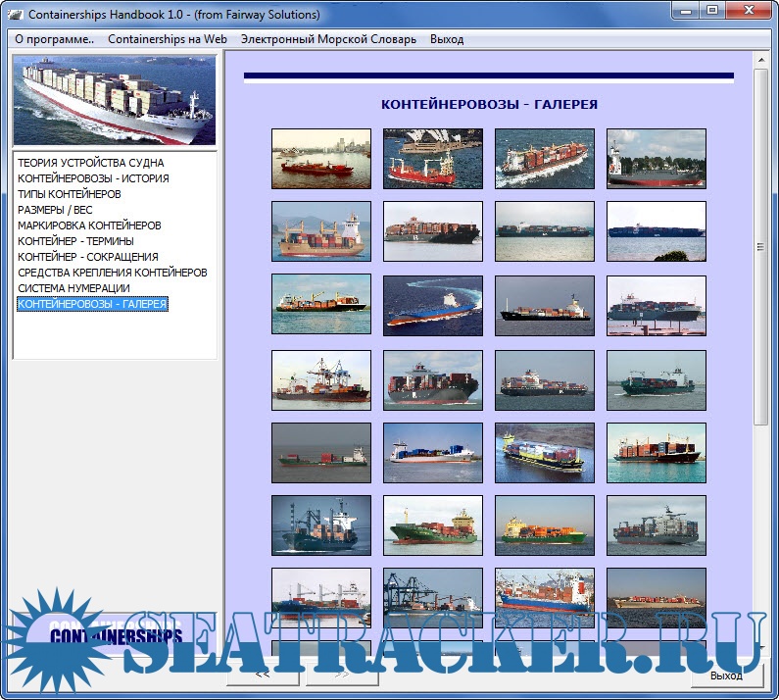Image resolution: width=779 pixels, height=700 pixels.
Task: Click first gallery thumbnail in top row
Action: (x=321, y=159)
